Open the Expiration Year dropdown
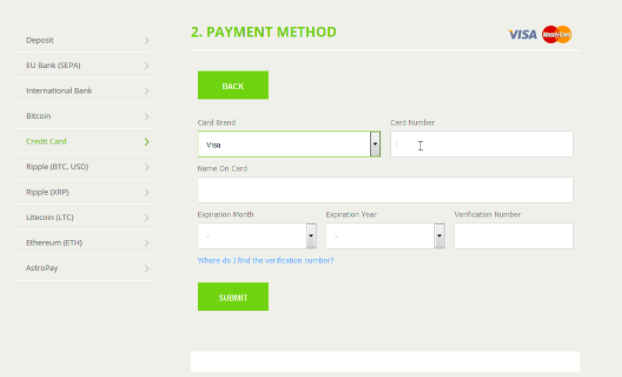The image size is (622, 377). pos(386,236)
